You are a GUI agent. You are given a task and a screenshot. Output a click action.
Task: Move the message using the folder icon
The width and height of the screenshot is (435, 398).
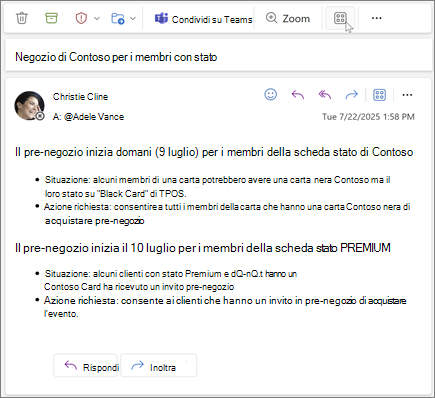pyautogui.click(x=118, y=18)
